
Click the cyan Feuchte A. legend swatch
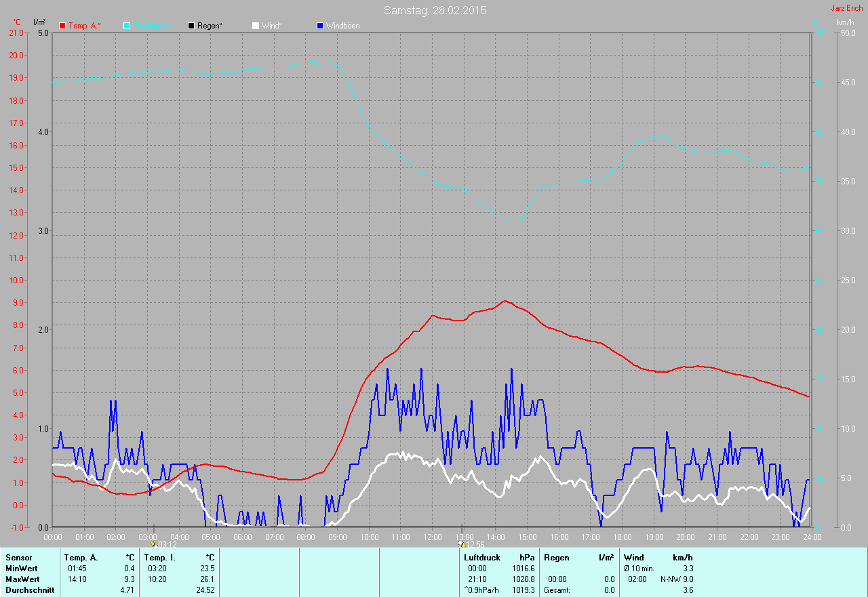127,26
